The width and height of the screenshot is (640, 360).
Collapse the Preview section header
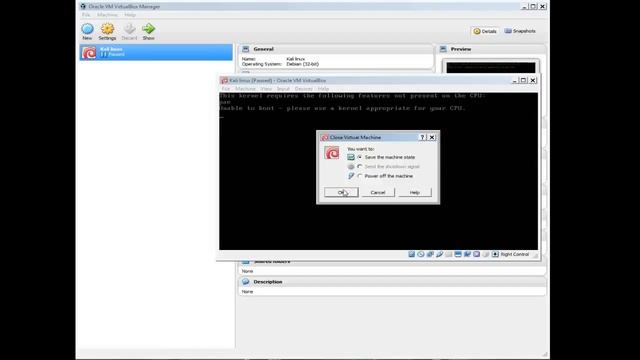point(491,49)
